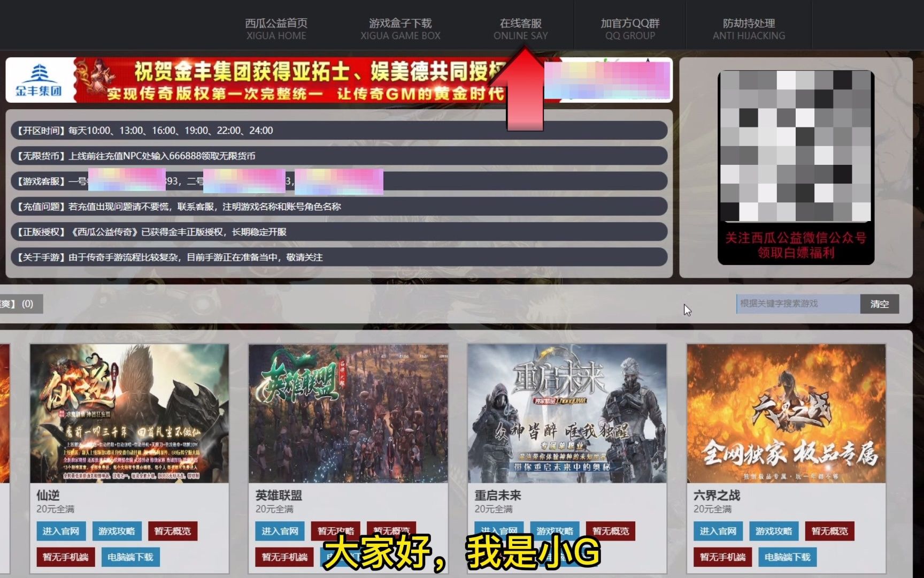Viewport: 924px width, 578px height.
Task: Click the WeChat QR code image
Action: 796,146
